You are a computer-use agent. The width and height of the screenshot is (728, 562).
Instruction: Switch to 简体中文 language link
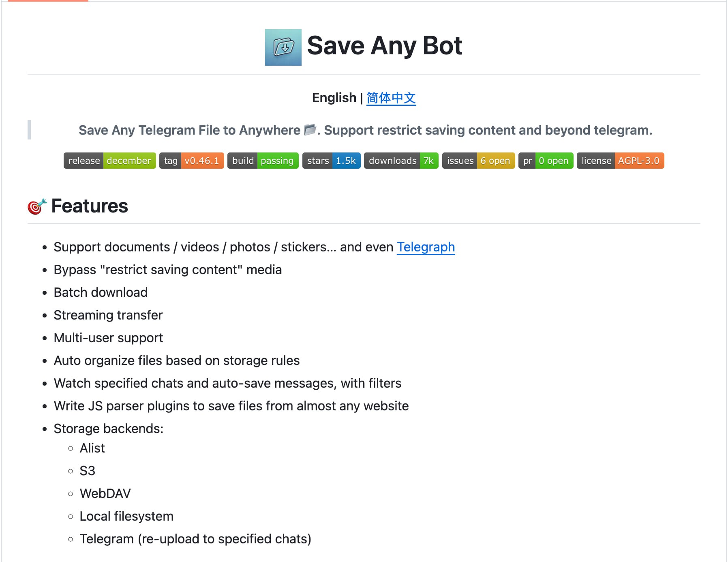pyautogui.click(x=391, y=98)
